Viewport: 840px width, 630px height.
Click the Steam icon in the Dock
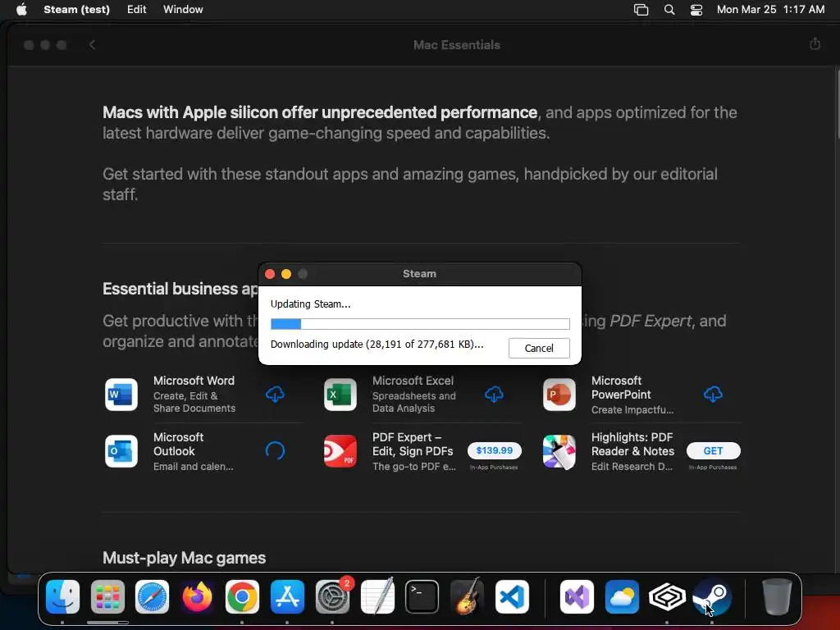point(712,597)
